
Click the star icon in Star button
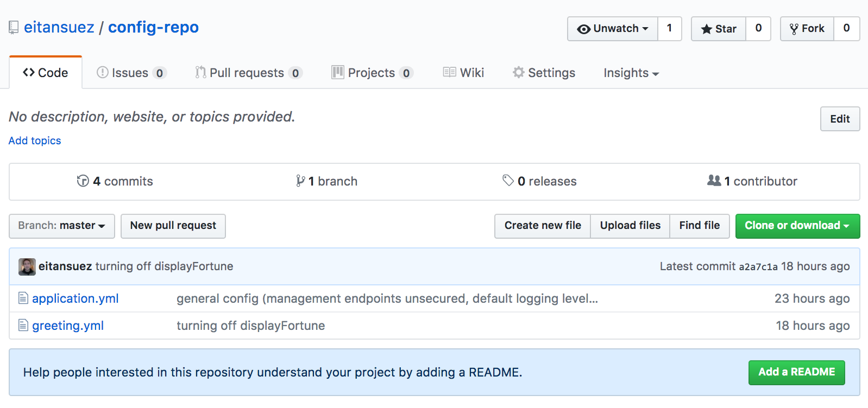point(706,29)
